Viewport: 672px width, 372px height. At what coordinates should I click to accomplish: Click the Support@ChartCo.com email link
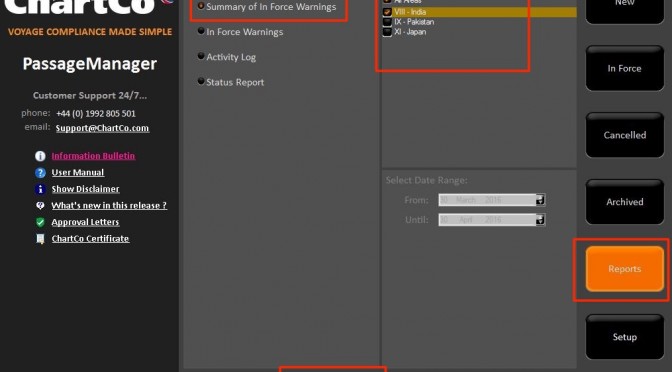[102, 128]
